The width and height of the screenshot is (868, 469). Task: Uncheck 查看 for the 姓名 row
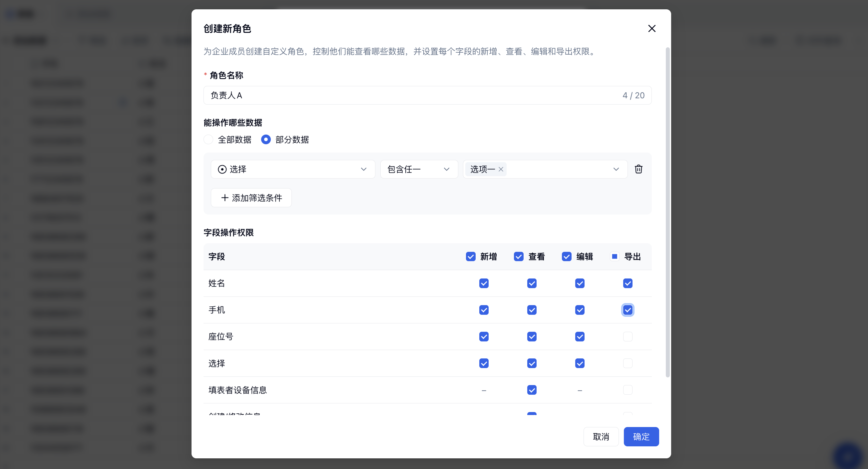pyautogui.click(x=532, y=283)
